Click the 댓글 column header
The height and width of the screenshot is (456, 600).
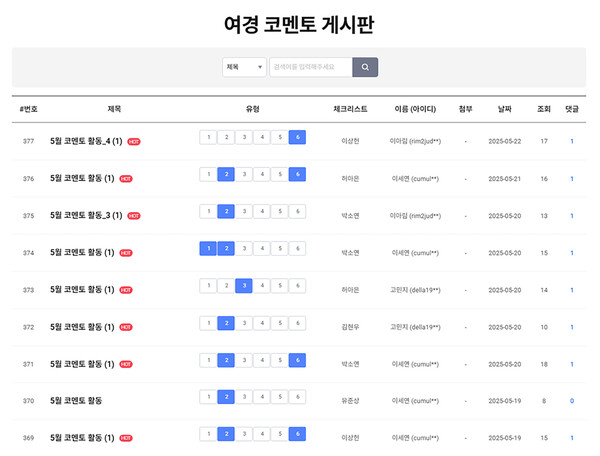(x=572, y=109)
